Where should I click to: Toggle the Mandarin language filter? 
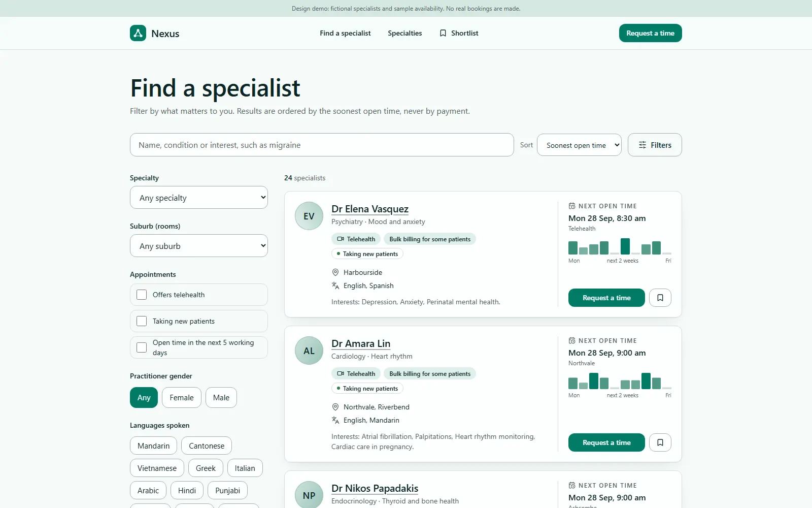(153, 446)
